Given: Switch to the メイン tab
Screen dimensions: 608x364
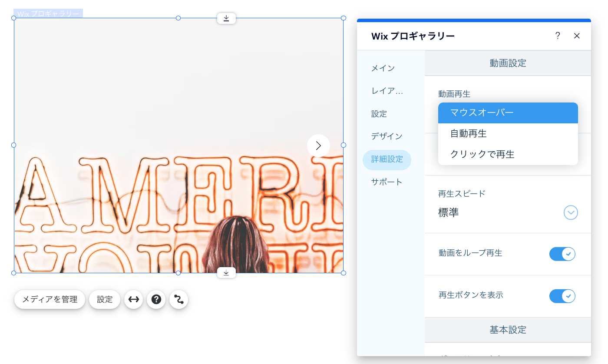Looking at the screenshot, I should click(x=382, y=68).
